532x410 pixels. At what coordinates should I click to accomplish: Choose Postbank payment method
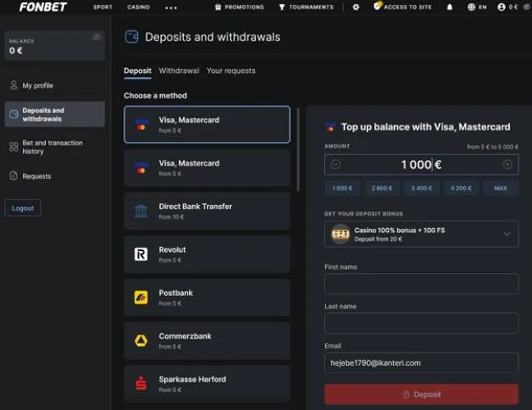coord(207,297)
